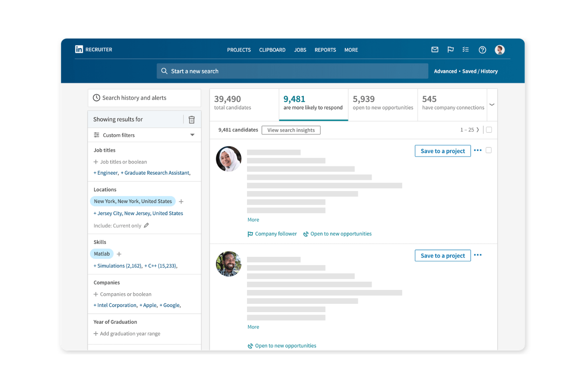Add a job title with plus icon
This screenshot has height=392, width=588.
[x=96, y=162]
